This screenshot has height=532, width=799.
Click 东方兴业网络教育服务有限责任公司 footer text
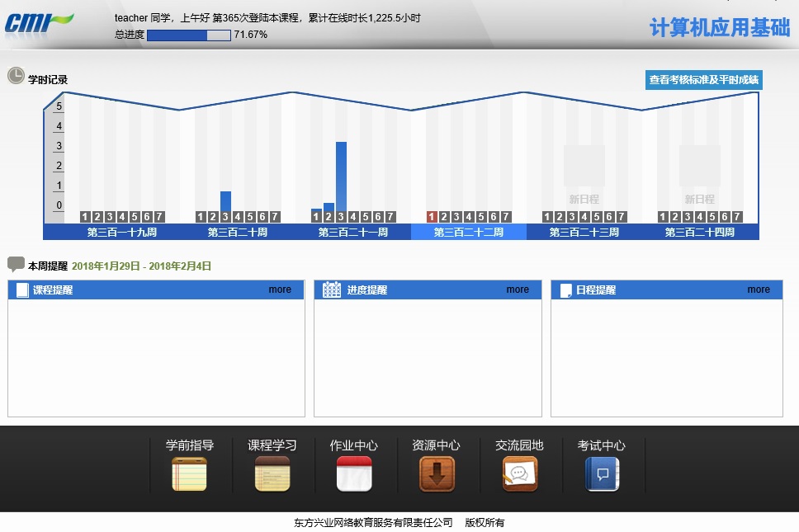pos(373,522)
